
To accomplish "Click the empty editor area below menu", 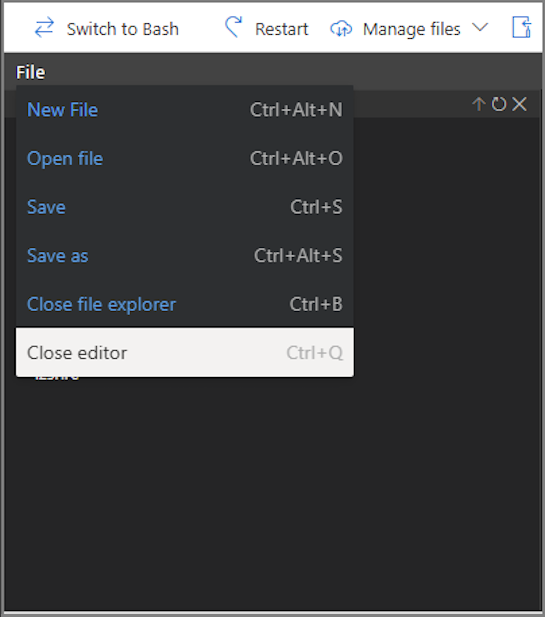I will click(x=272, y=492).
